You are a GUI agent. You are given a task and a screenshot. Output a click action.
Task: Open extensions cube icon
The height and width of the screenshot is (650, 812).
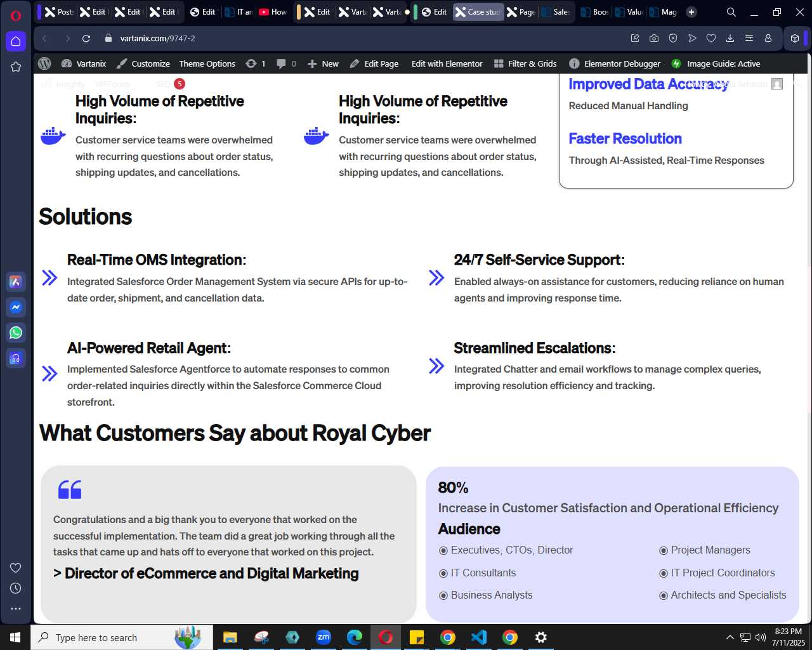[x=795, y=38]
